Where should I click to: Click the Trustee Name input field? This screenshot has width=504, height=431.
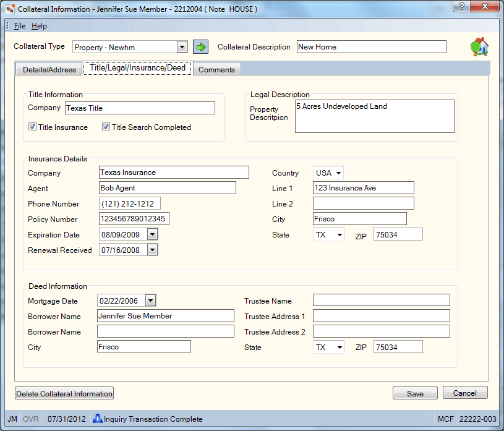click(381, 300)
